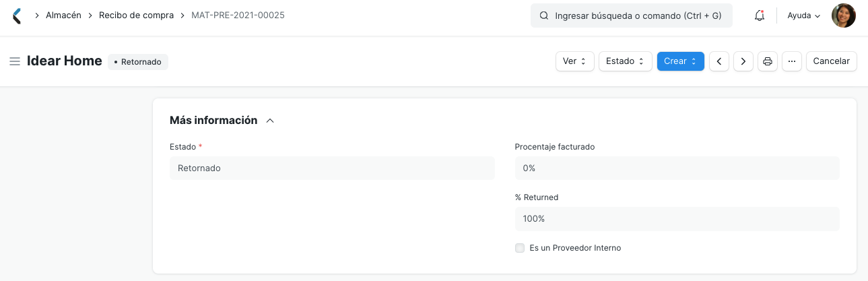The height and width of the screenshot is (281, 868).
Task: Open the user profile avatar
Action: 844,15
